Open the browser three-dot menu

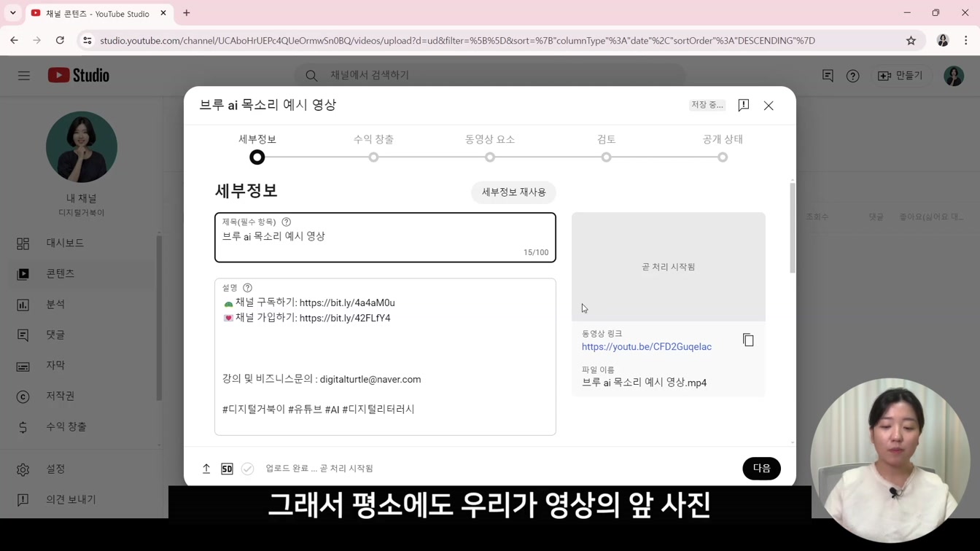pos(966,41)
